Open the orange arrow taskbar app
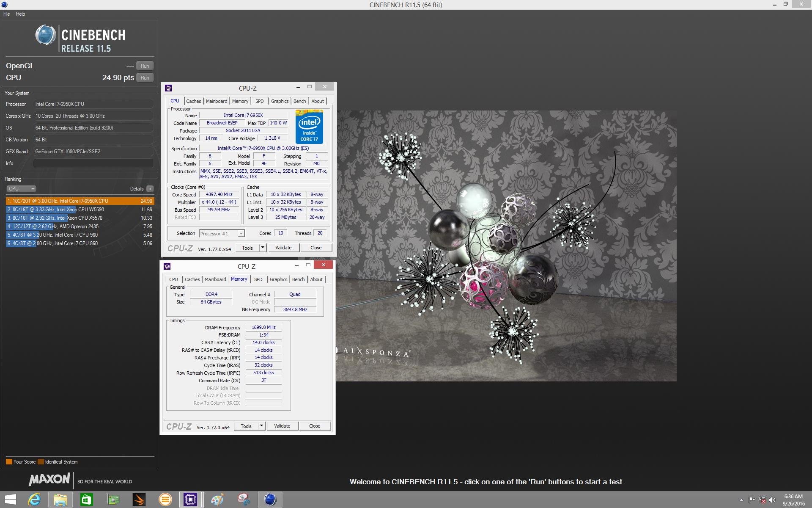This screenshot has width=812, height=508. (x=139, y=500)
